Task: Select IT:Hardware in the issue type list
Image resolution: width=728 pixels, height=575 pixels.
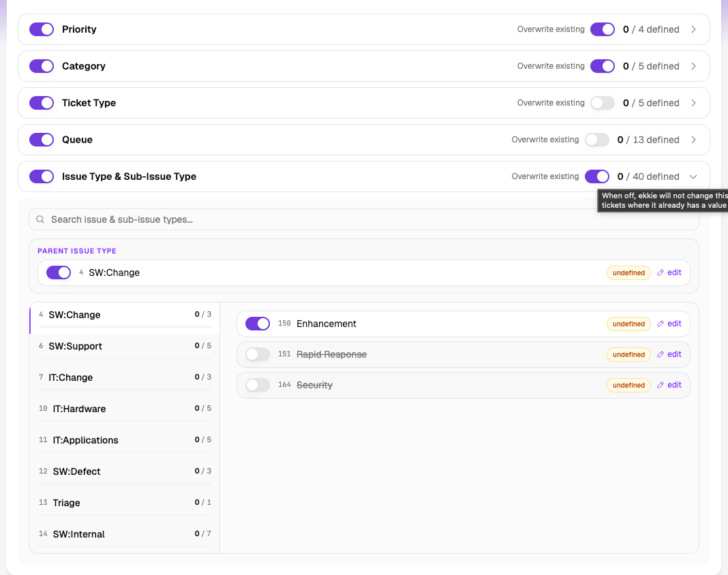Action: 125,411
